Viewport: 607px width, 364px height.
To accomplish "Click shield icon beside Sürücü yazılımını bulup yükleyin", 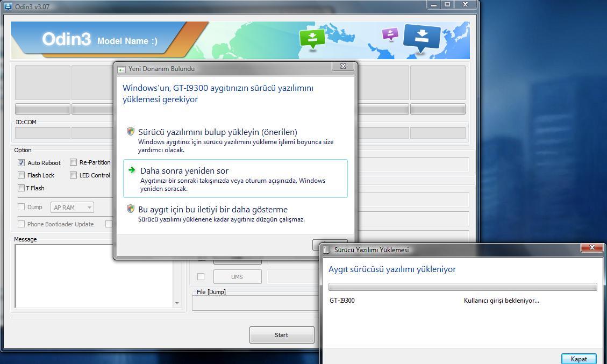I will (x=131, y=132).
